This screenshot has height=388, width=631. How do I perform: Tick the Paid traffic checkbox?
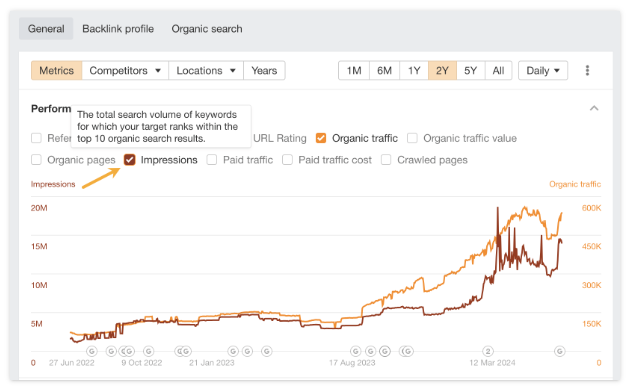coord(212,160)
